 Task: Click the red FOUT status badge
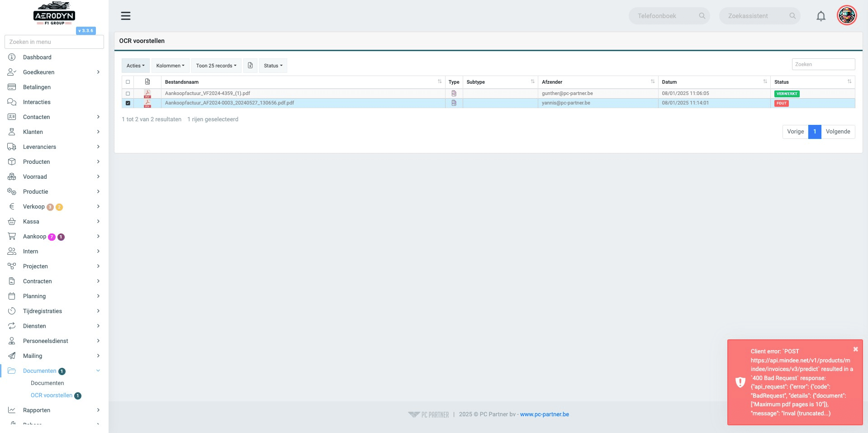(x=782, y=103)
